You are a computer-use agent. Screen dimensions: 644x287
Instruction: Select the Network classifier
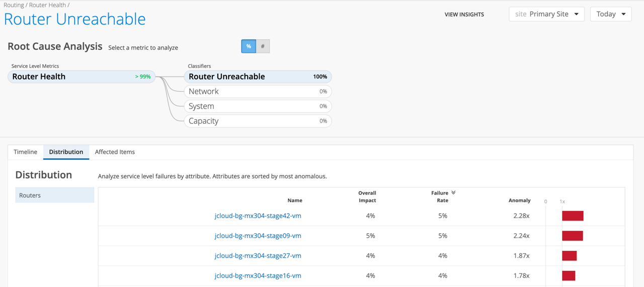(258, 91)
